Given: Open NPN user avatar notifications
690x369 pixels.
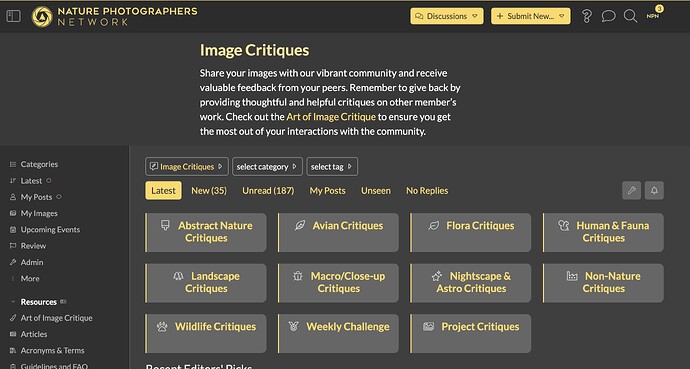Looking at the screenshot, I should [653, 15].
